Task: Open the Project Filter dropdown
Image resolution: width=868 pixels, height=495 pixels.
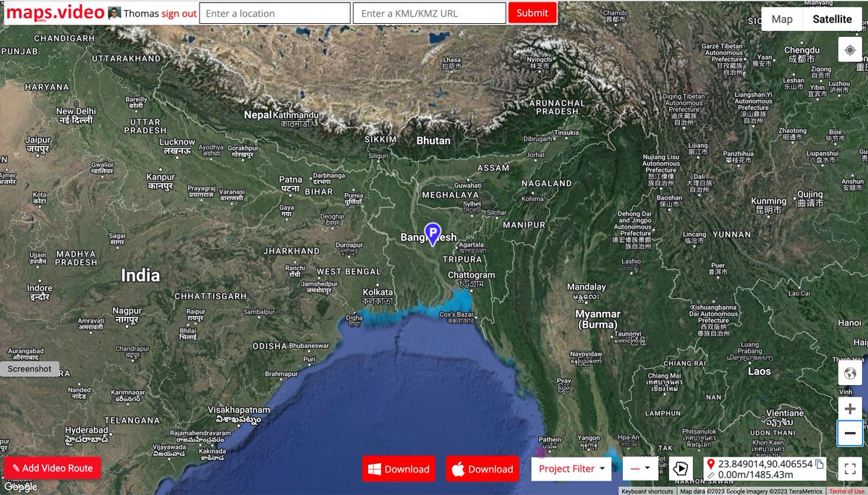Action: coord(571,468)
